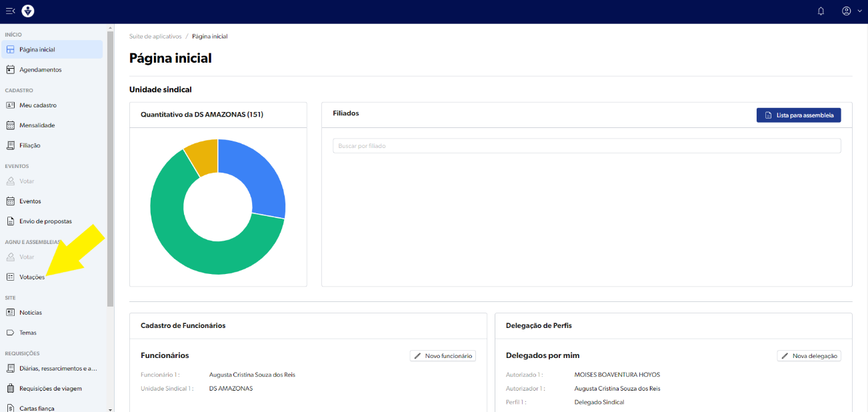Collapse the sidebar with the hamburger icon
The height and width of the screenshot is (412, 868).
[x=10, y=11]
